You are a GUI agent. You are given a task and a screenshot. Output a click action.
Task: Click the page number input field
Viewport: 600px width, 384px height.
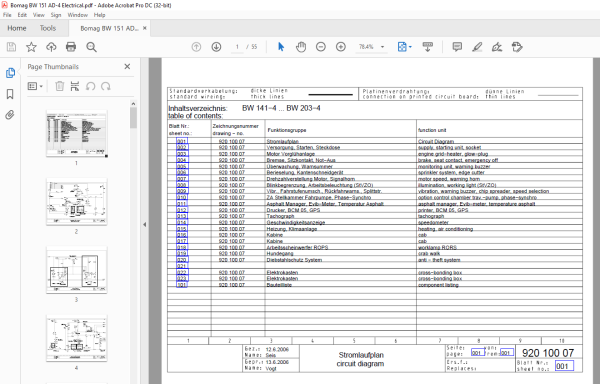[x=237, y=47]
